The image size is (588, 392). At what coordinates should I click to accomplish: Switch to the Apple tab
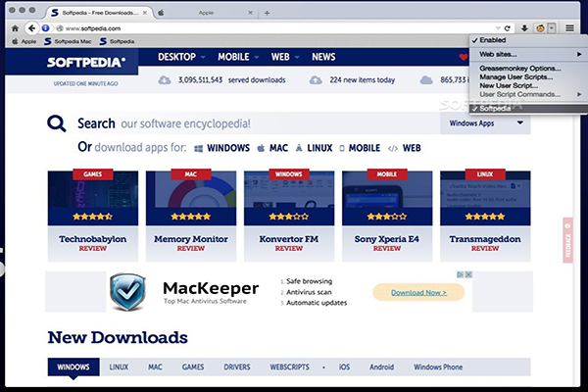206,13
